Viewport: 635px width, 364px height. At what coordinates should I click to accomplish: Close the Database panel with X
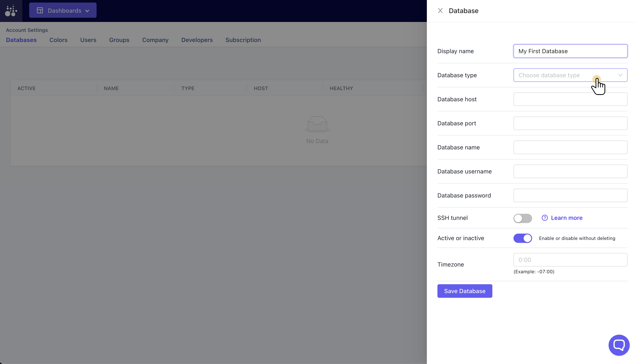(x=440, y=11)
